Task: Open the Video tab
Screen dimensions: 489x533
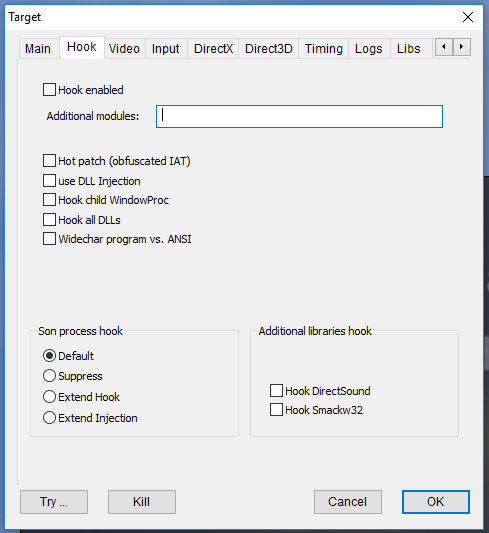Action: 124,49
